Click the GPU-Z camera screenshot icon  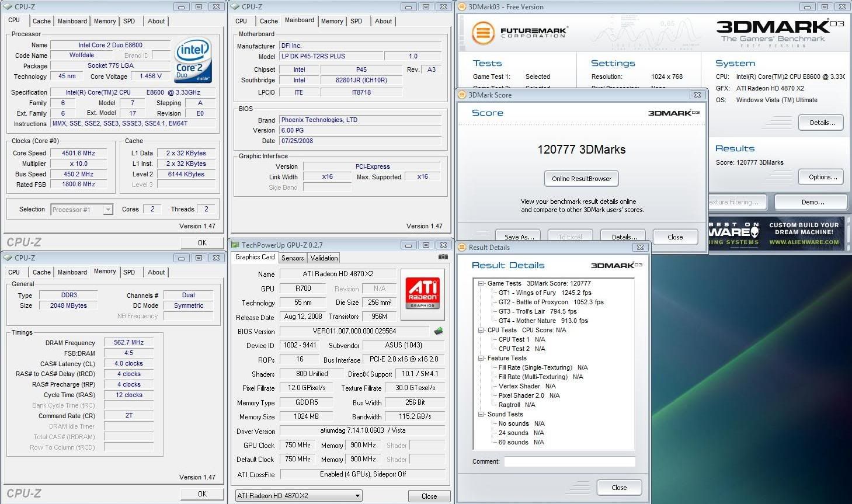[443, 257]
